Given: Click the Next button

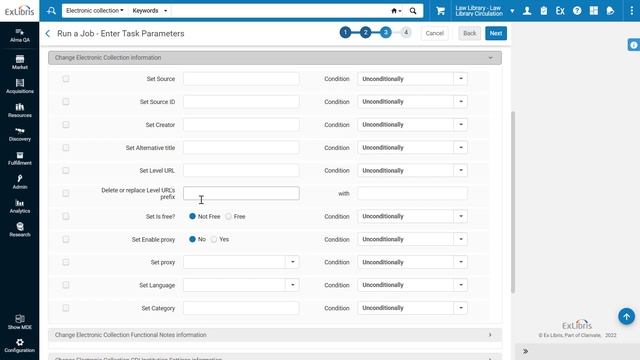Looking at the screenshot, I should (x=496, y=33).
